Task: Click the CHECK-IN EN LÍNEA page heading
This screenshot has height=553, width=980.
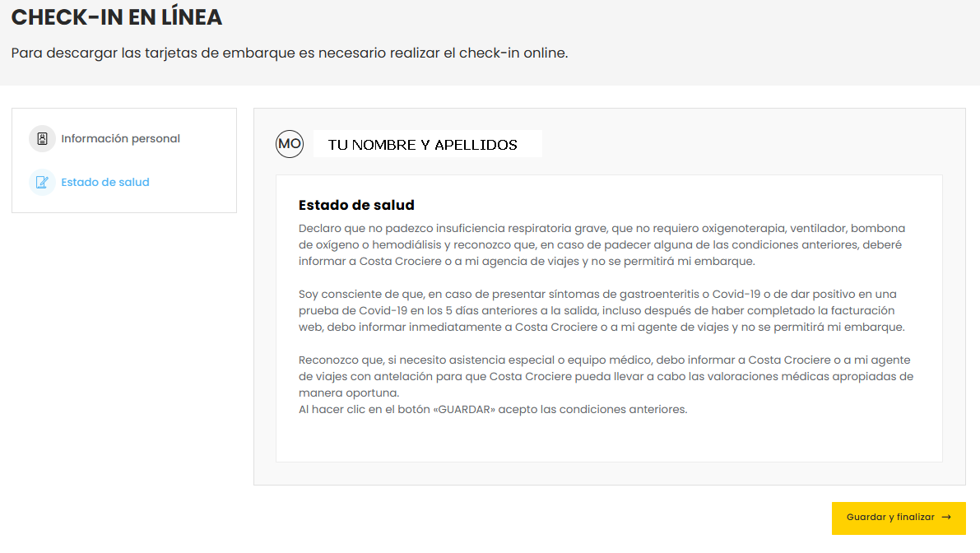Action: tap(117, 17)
